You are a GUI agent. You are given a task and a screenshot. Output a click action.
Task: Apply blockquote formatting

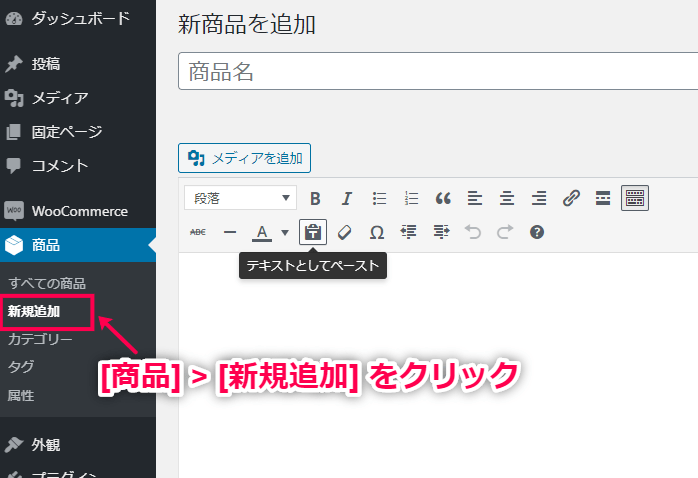tap(443, 198)
